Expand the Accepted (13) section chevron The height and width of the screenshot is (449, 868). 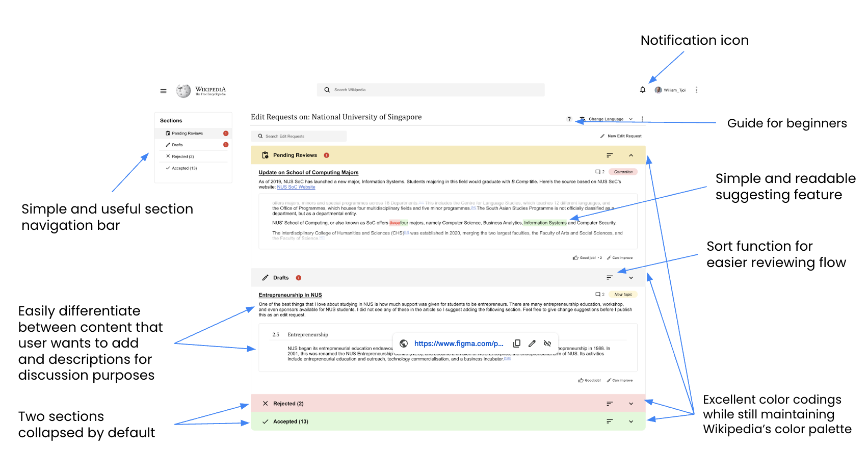point(631,421)
